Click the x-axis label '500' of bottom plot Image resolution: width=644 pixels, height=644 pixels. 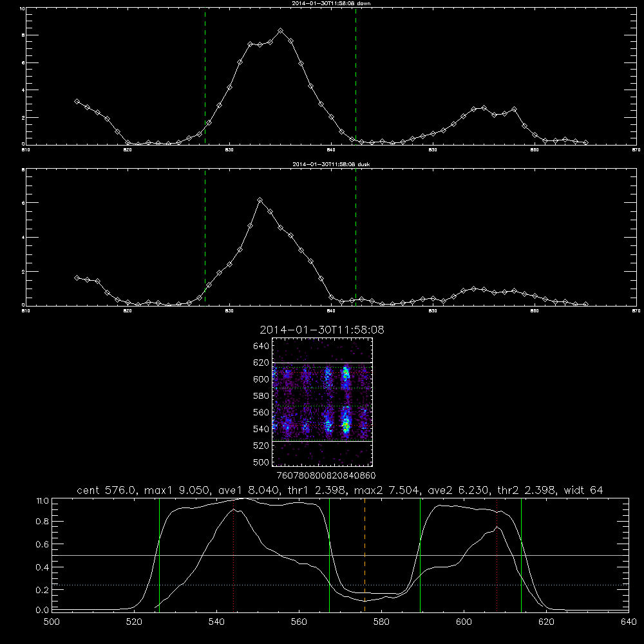click(52, 622)
